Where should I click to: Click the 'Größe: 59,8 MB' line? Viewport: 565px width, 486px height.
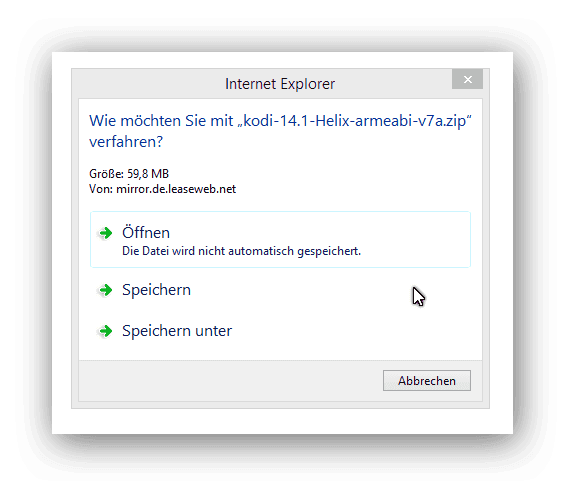coord(129,174)
